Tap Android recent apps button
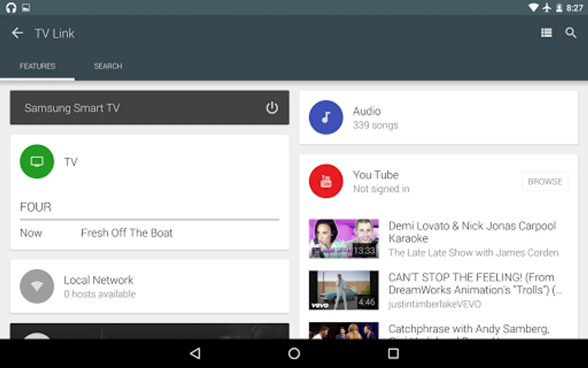The width and height of the screenshot is (588, 368). [393, 353]
